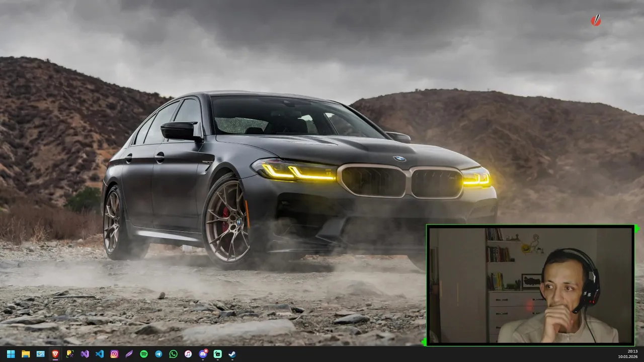This screenshot has width=644, height=362.
Task: Launch Telegram from the taskbar
Action: coord(158,354)
